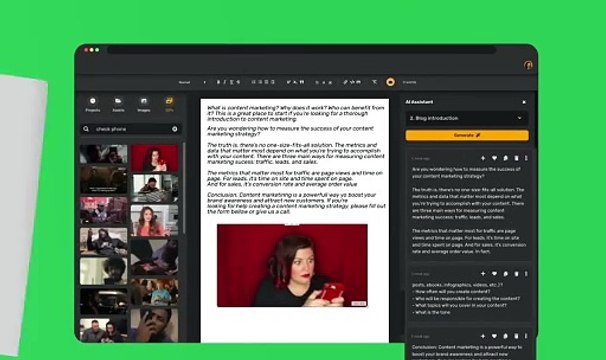Screen dimensions: 606x360
Task: Click paragraph 'The truth is, there's no one-size-fits-all'
Action: pyautogui.click(x=296, y=153)
